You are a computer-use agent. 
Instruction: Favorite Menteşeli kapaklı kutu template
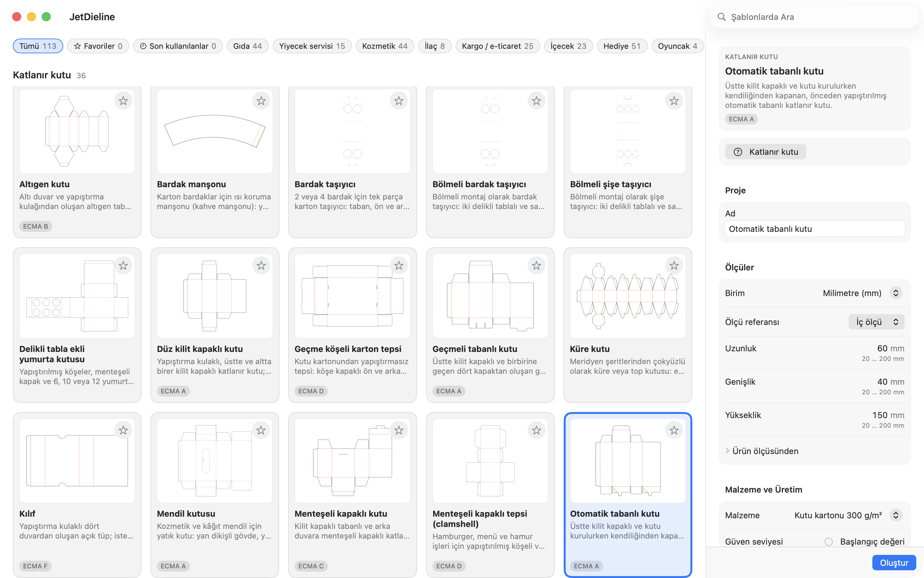click(398, 430)
